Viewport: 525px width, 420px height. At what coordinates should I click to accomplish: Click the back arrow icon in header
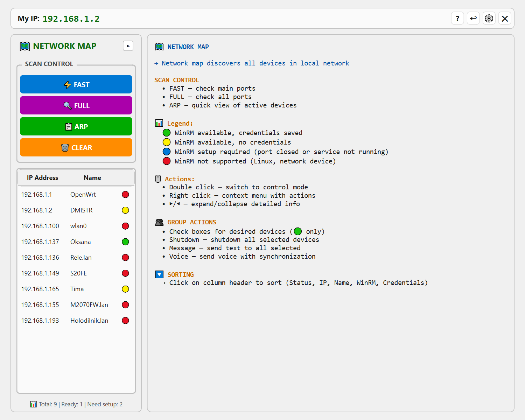coord(473,19)
